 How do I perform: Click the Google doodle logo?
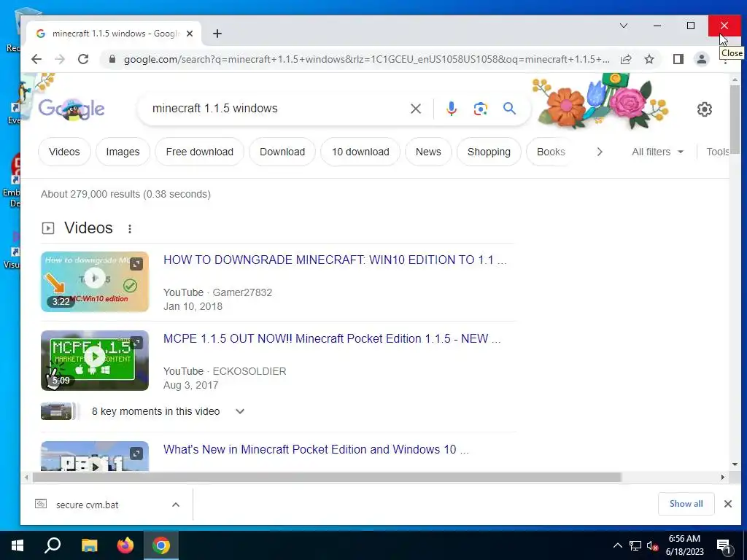pos(71,109)
